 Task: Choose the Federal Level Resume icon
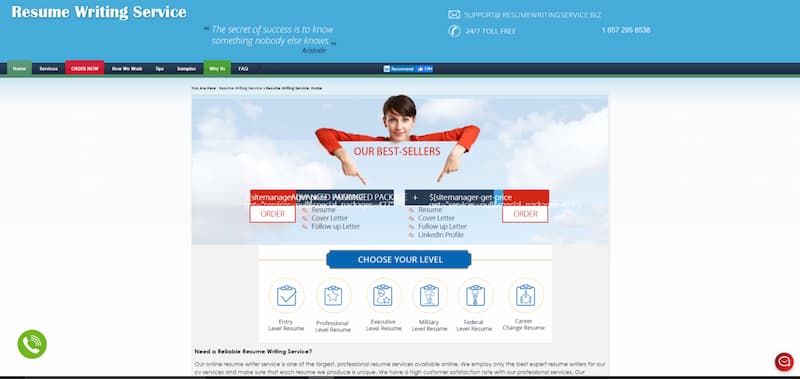(475, 295)
